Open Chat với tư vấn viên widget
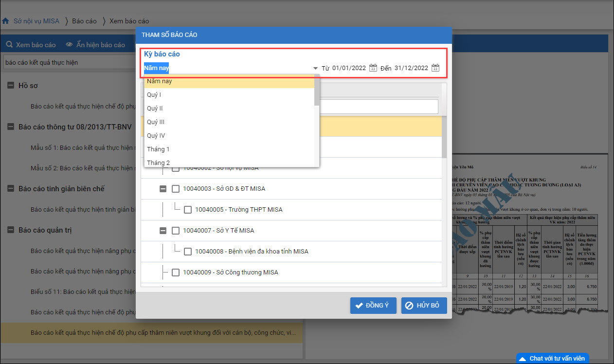 pyautogui.click(x=552, y=358)
